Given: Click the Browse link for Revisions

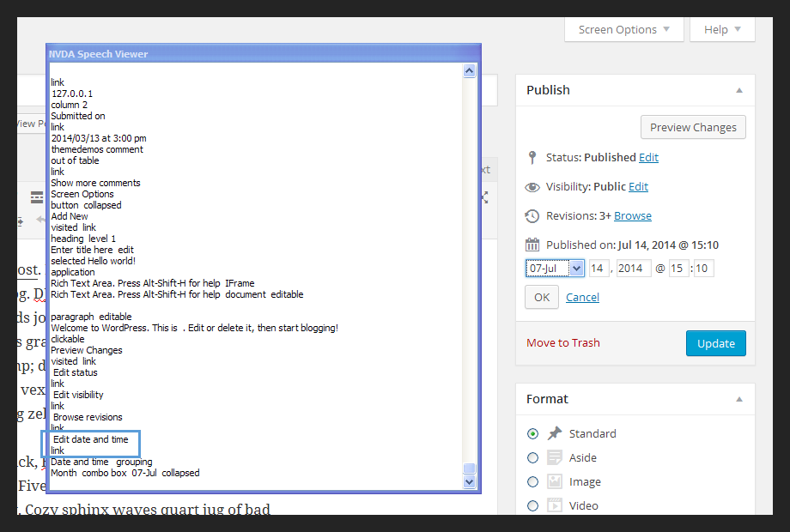Looking at the screenshot, I should click(632, 216).
